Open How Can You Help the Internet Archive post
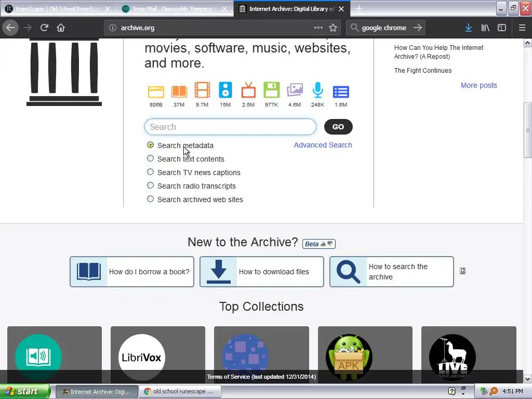This screenshot has height=399, width=532. pos(438,52)
